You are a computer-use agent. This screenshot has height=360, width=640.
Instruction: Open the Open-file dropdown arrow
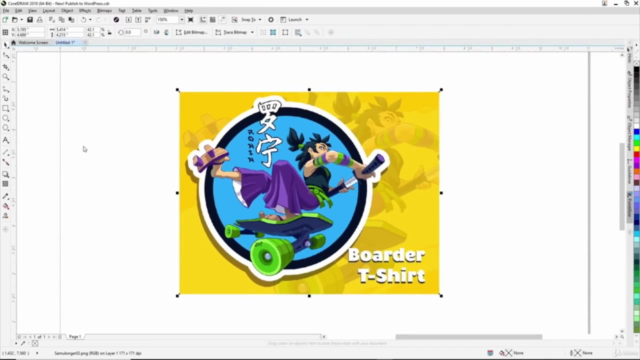coord(21,20)
